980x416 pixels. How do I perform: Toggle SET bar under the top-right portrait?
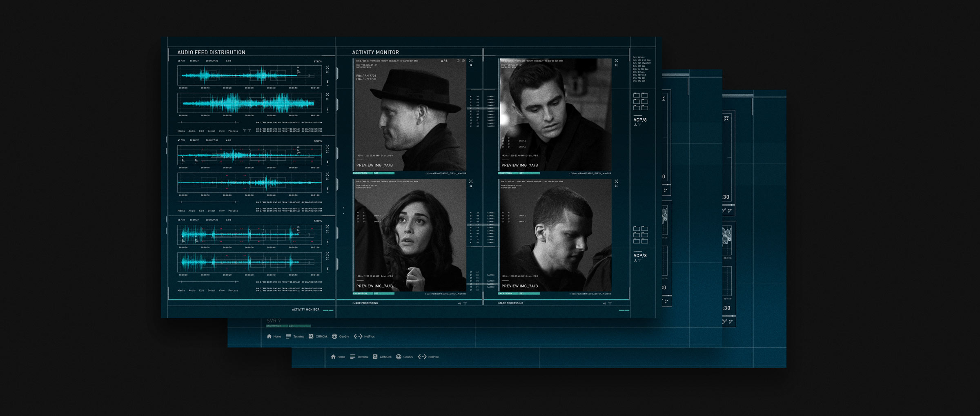[x=529, y=173]
